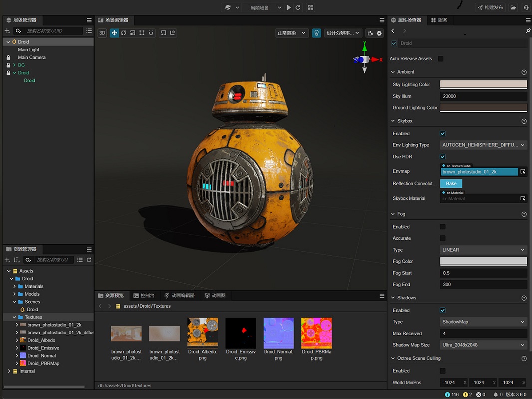Viewport: 532px width, 399px height.
Task: Click the Bake button
Action: pos(451,184)
